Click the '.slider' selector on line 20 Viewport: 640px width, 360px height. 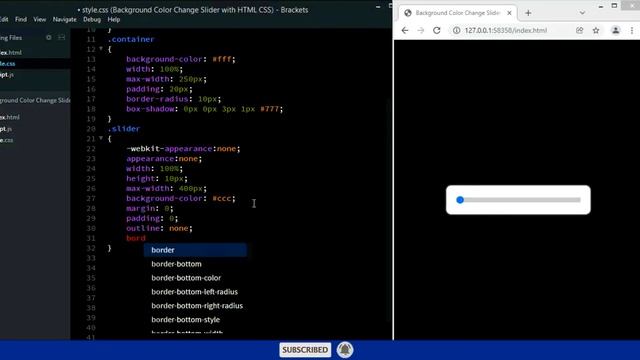(x=124, y=129)
